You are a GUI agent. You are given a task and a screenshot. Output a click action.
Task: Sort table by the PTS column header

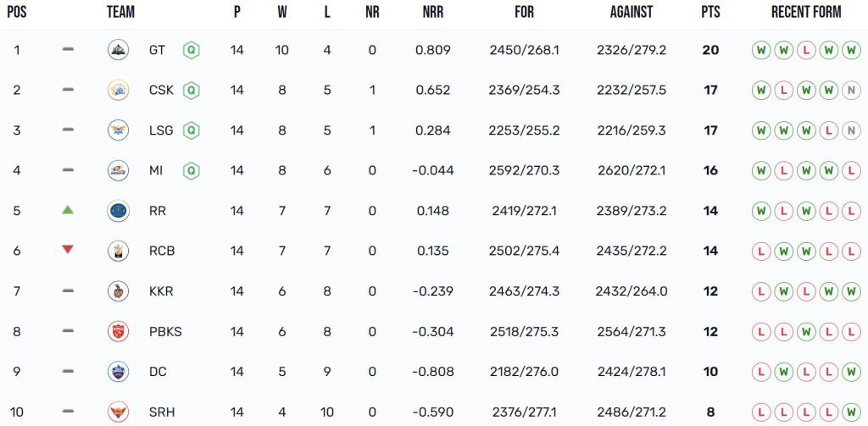[x=710, y=13]
